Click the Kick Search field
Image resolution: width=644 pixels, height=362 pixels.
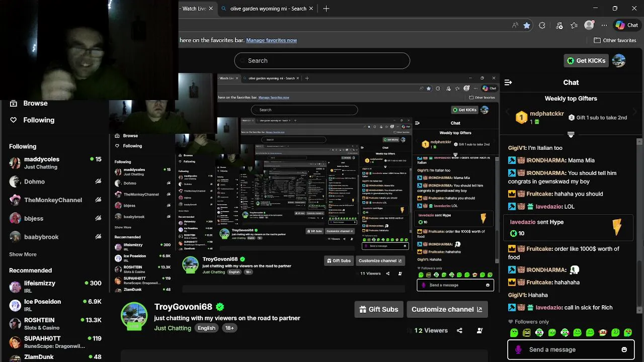click(322, 60)
